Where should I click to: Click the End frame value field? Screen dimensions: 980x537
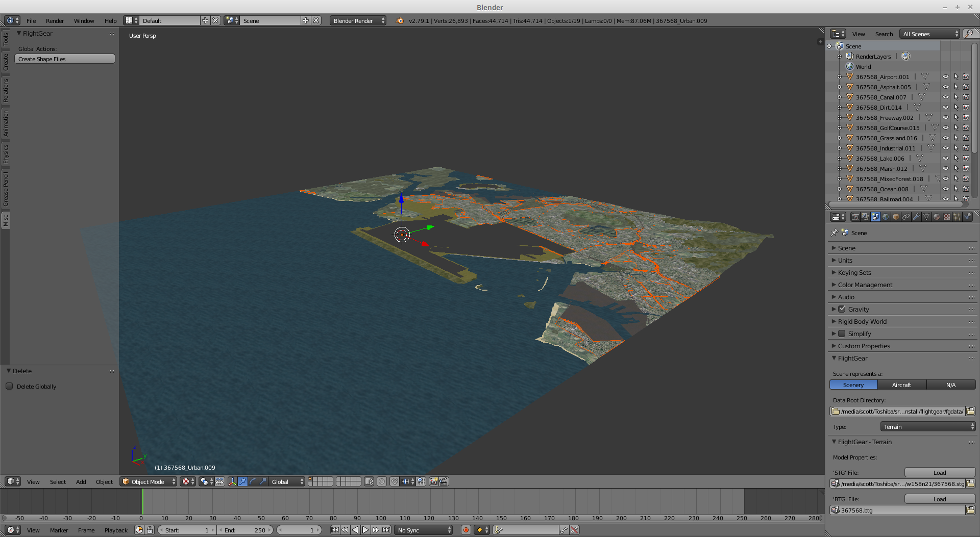click(x=245, y=530)
